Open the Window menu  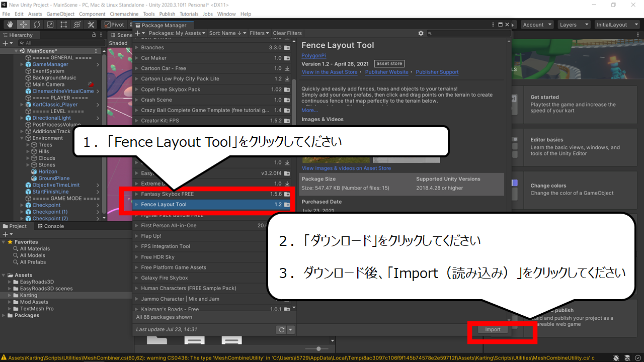click(x=226, y=14)
